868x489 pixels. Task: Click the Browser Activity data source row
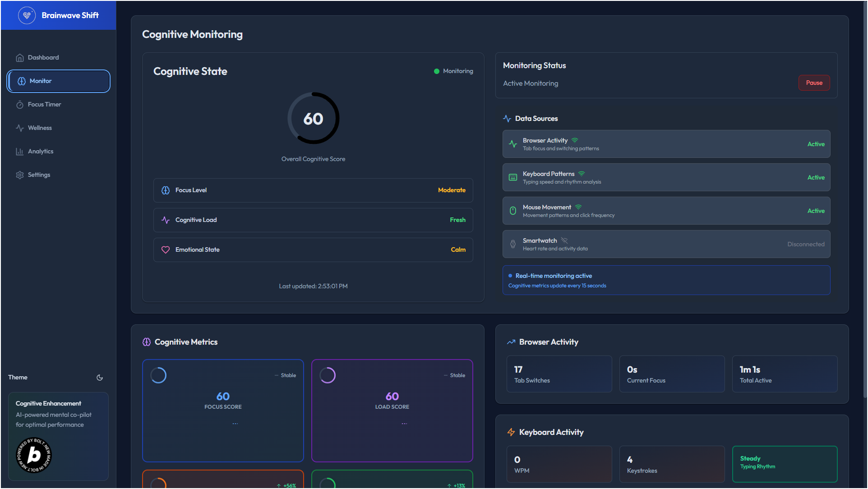click(666, 144)
